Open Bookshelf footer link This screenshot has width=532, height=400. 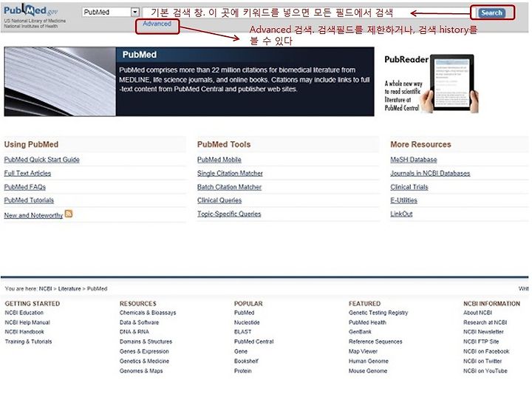246,361
